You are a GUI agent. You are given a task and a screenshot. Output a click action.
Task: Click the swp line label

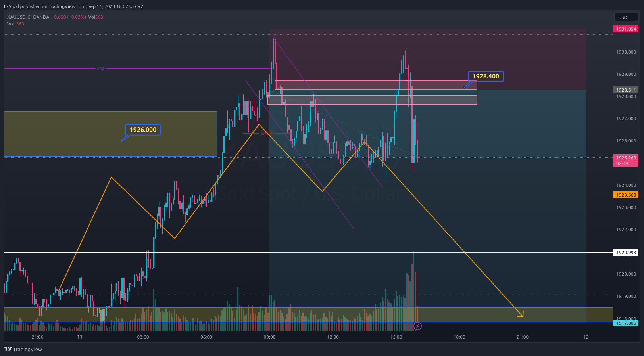(101, 69)
